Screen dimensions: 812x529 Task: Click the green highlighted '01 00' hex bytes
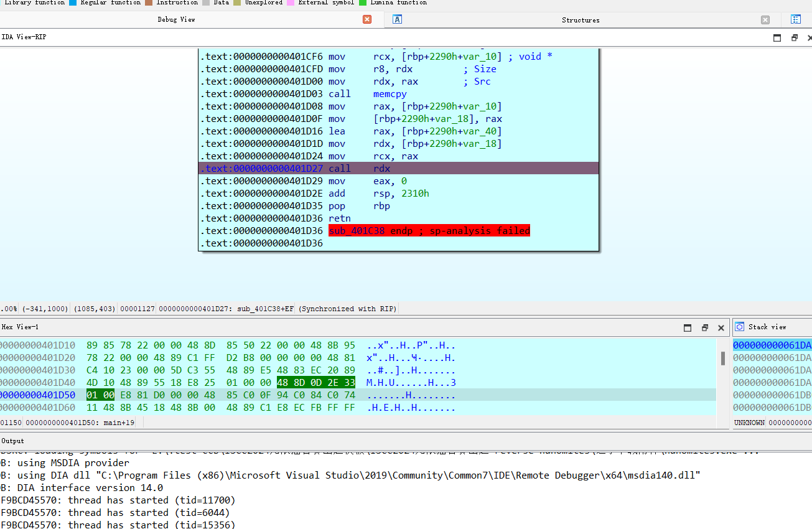click(x=100, y=395)
